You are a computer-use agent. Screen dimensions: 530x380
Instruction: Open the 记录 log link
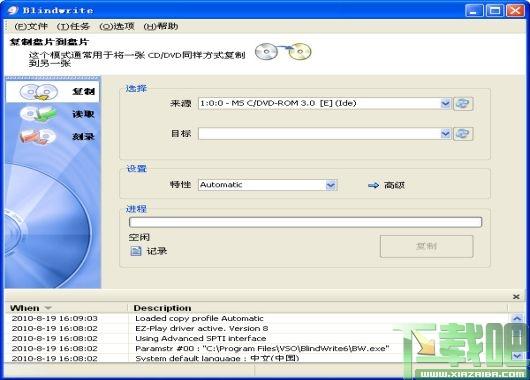tap(156, 251)
